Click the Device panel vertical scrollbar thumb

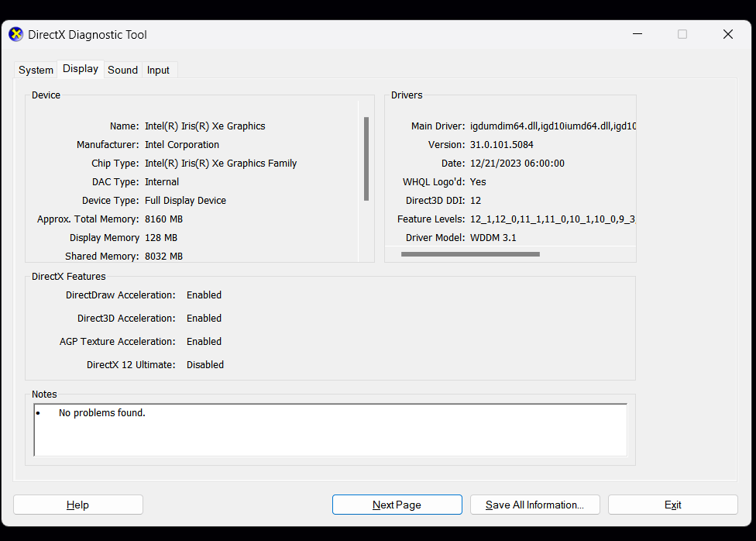tap(366, 159)
